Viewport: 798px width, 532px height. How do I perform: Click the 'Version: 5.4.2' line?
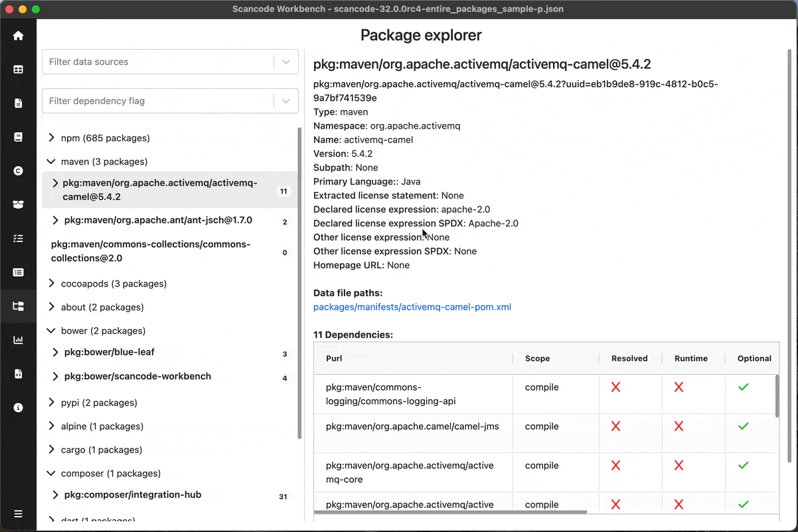(x=343, y=154)
